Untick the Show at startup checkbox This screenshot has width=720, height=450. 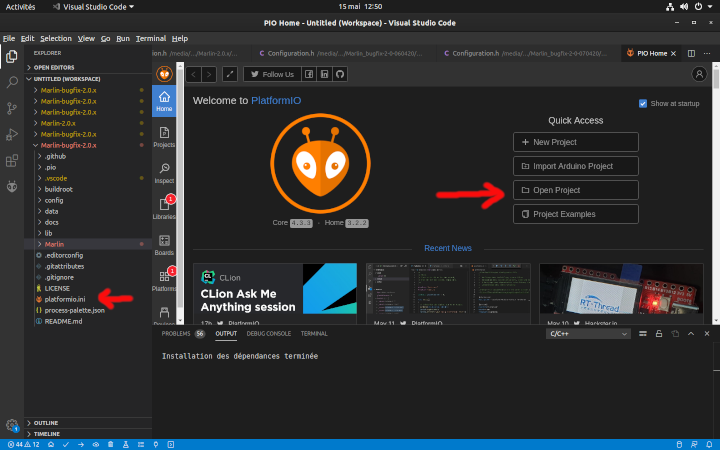[643, 103]
